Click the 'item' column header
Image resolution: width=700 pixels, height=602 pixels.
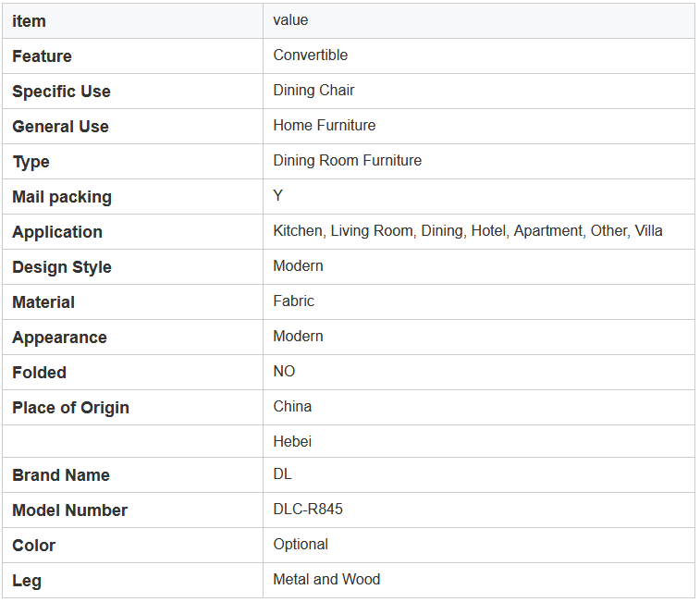point(29,21)
